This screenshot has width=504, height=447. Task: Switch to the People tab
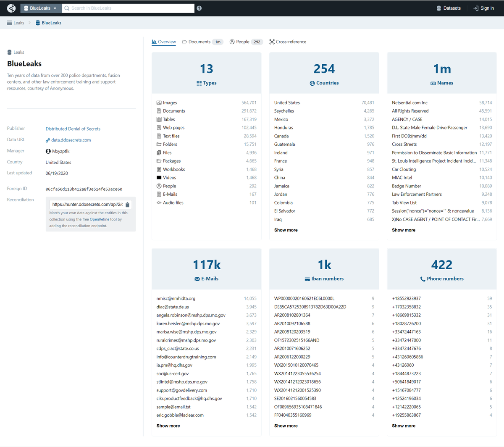point(246,42)
